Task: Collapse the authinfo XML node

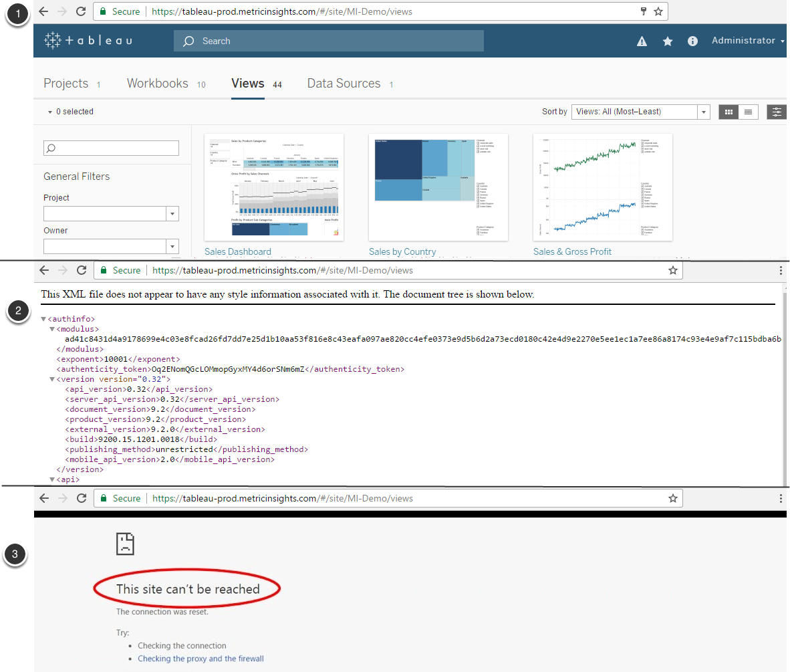Action: click(43, 319)
